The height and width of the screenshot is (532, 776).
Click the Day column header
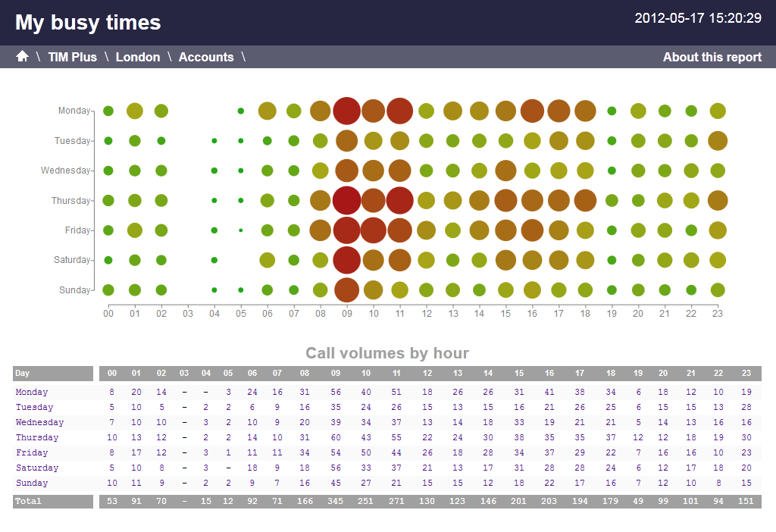point(23,374)
